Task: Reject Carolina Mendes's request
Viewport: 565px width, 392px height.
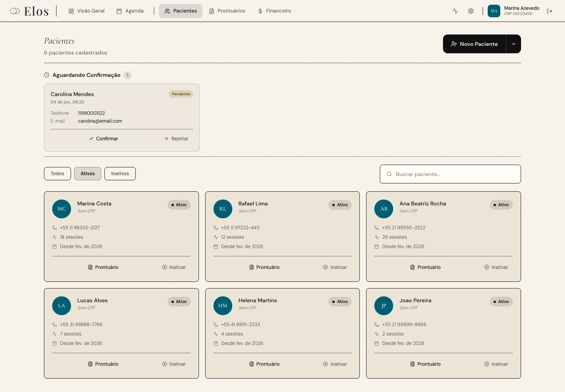Action: 177,139
